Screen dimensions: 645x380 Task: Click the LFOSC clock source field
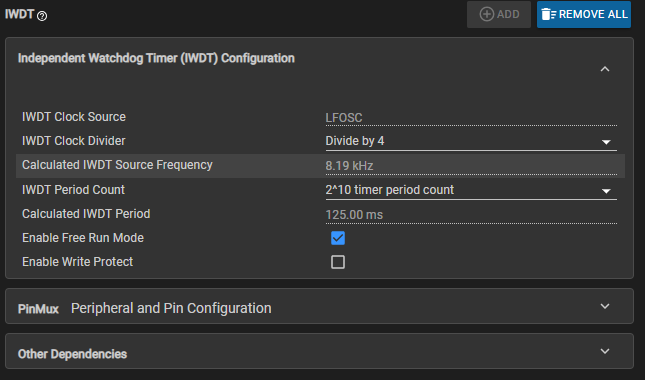click(471, 118)
